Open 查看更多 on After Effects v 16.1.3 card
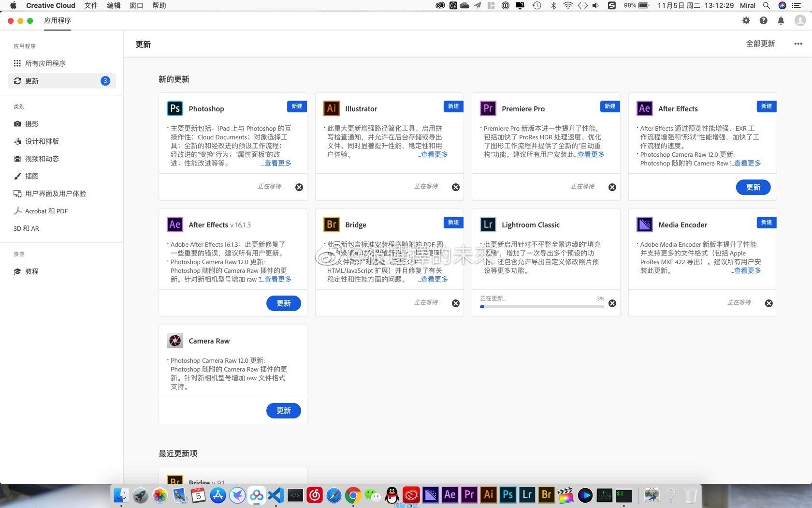This screenshot has height=508, width=812. (278, 279)
